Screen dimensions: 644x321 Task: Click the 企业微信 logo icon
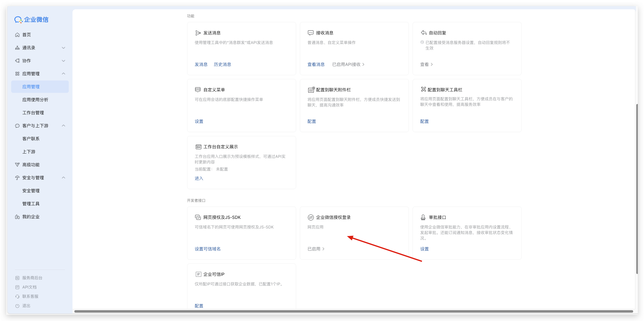18,20
